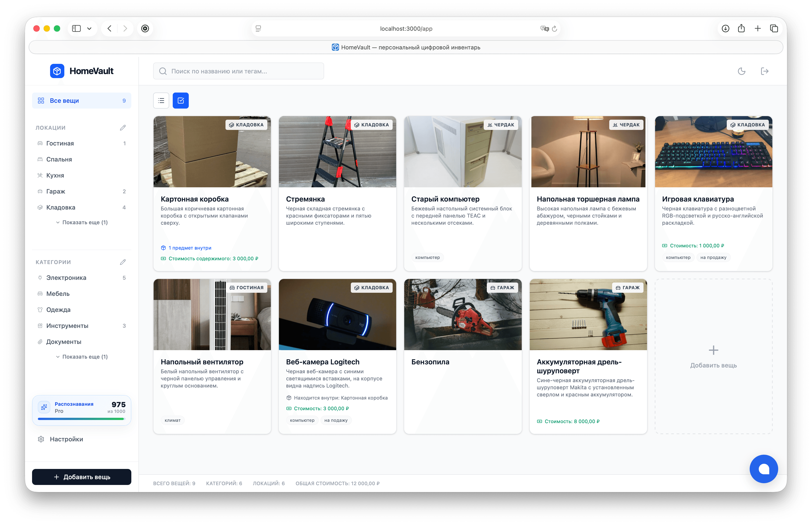Click the '1 предмет внутри' link
Screen dimensions: 812x525
186,248
